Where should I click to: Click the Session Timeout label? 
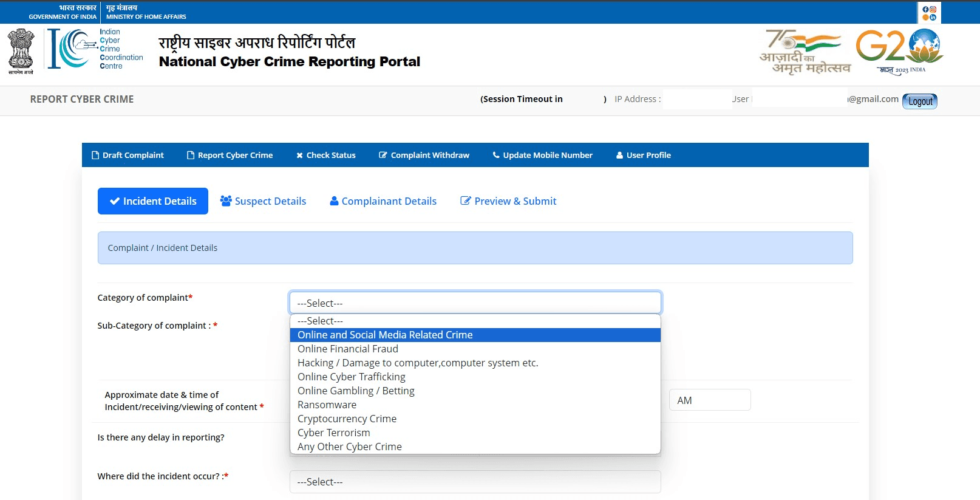522,99
